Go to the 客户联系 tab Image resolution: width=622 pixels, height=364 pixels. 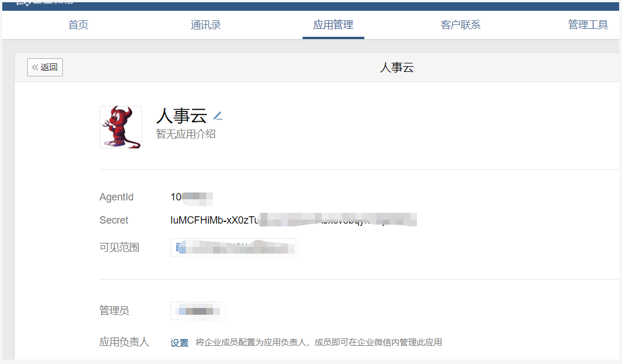pyautogui.click(x=461, y=25)
